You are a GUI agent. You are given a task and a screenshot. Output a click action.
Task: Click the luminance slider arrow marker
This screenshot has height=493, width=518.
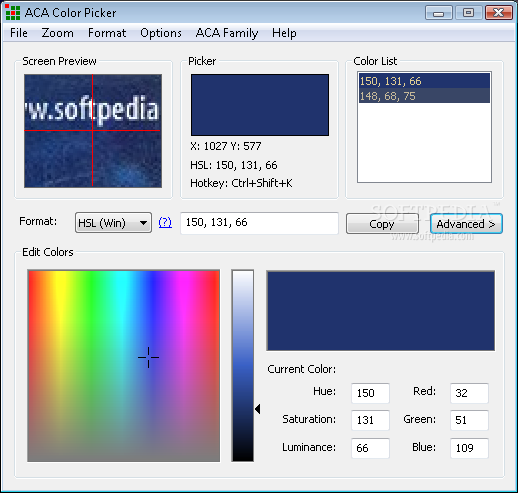[x=257, y=409]
